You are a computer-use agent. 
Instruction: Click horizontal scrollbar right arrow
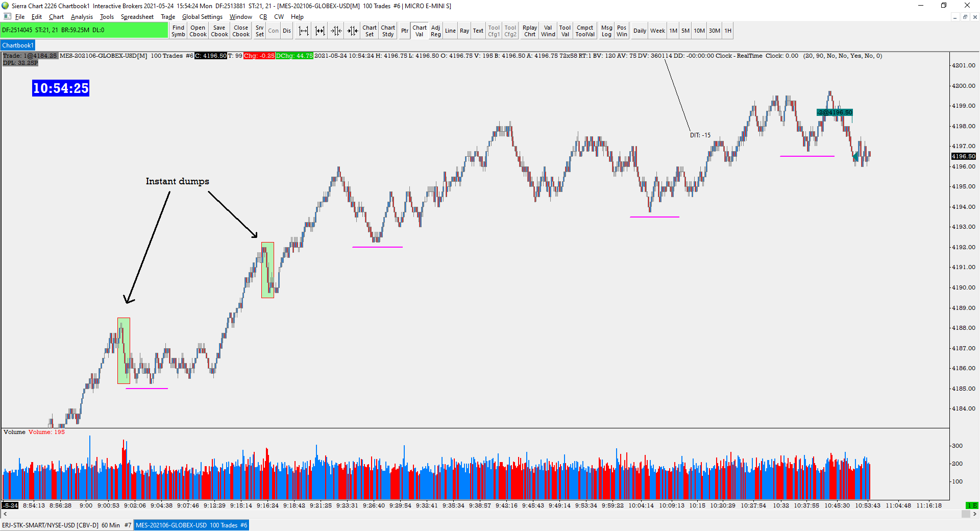975,514
